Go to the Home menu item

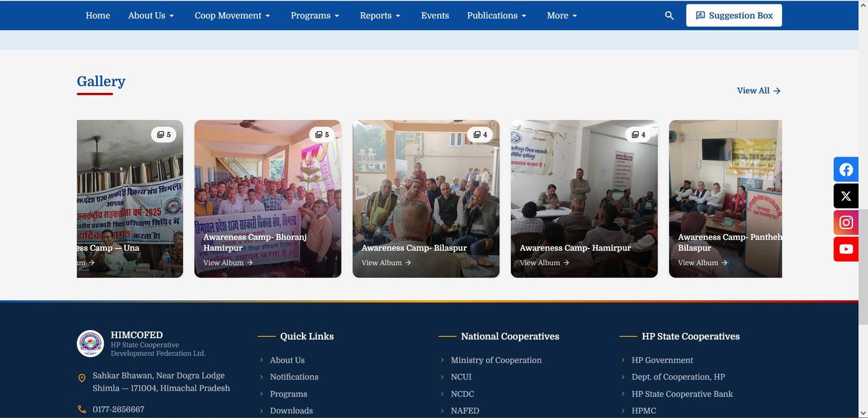click(x=98, y=15)
